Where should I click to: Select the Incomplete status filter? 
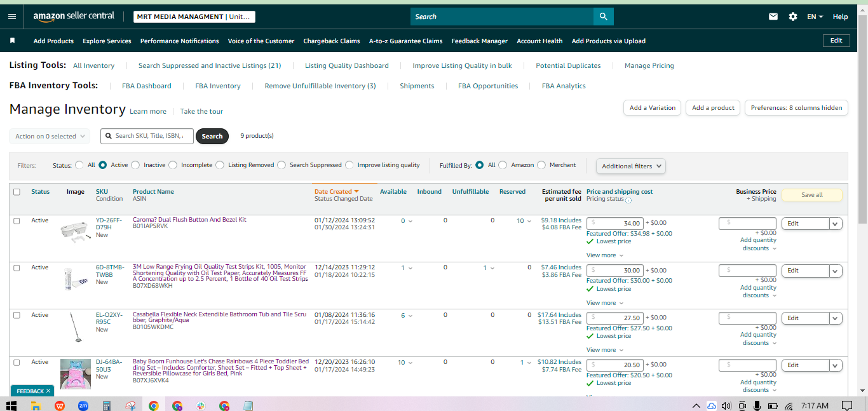pyautogui.click(x=173, y=165)
